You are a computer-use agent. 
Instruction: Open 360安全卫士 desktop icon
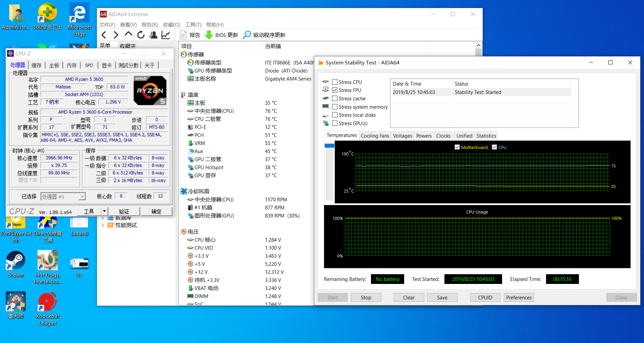(x=47, y=16)
